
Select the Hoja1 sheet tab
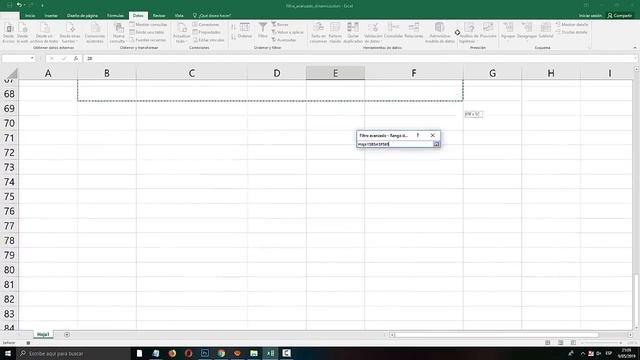[43, 334]
